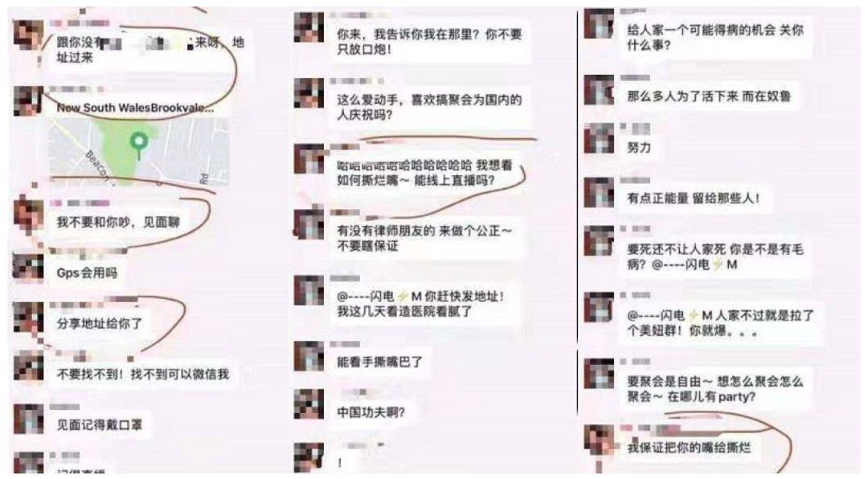
Task: Tap avatar next to '能看手撕嘴巴了' message
Action: pyautogui.click(x=309, y=356)
